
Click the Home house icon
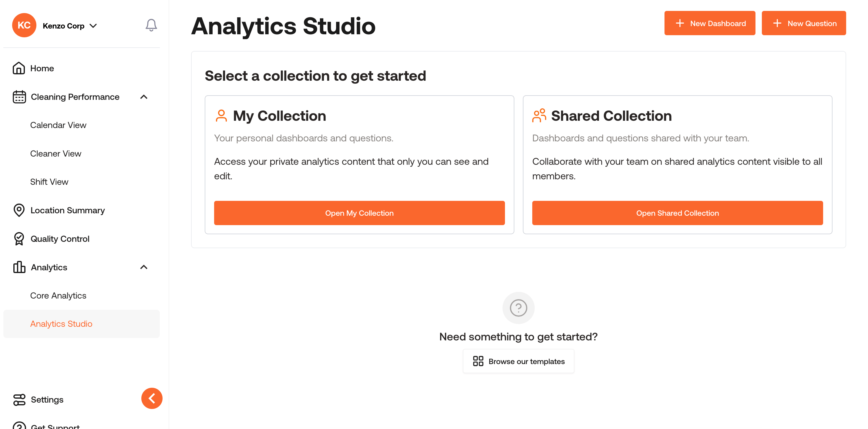coord(19,68)
